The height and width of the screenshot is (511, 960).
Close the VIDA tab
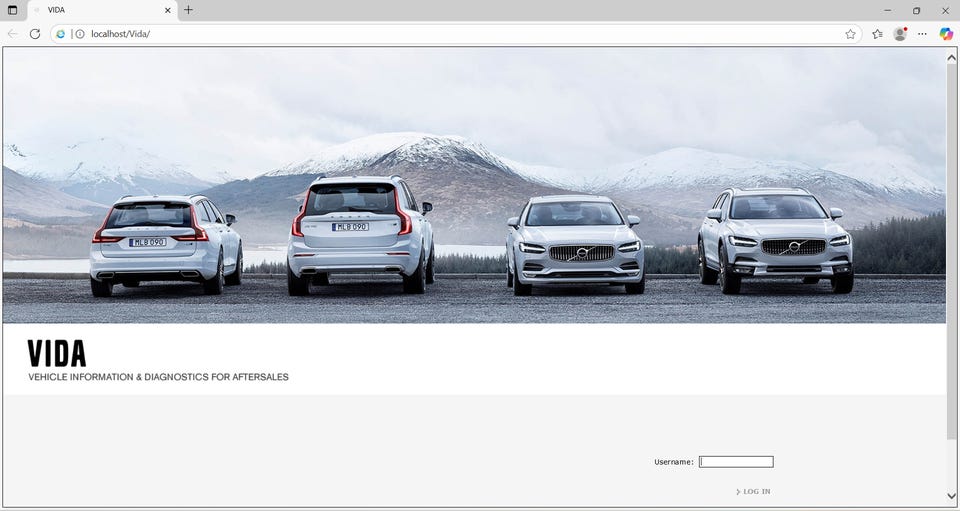point(168,10)
